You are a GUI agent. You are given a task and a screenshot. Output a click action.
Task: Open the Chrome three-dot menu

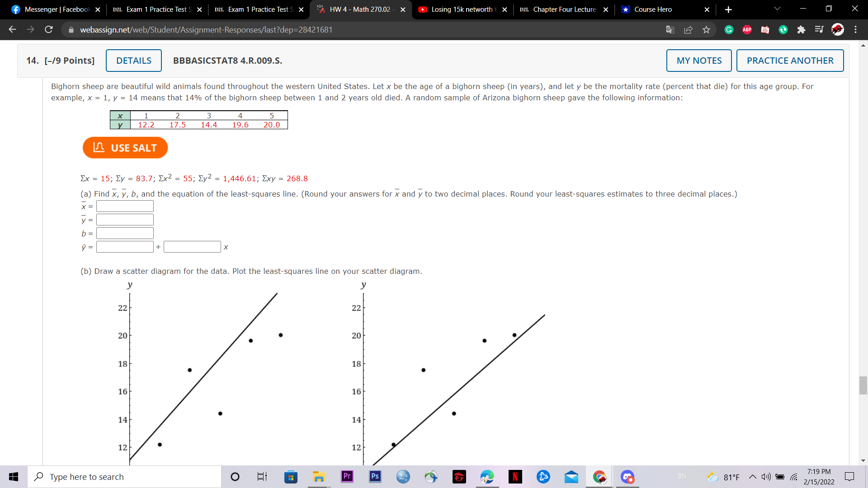[x=856, y=29]
